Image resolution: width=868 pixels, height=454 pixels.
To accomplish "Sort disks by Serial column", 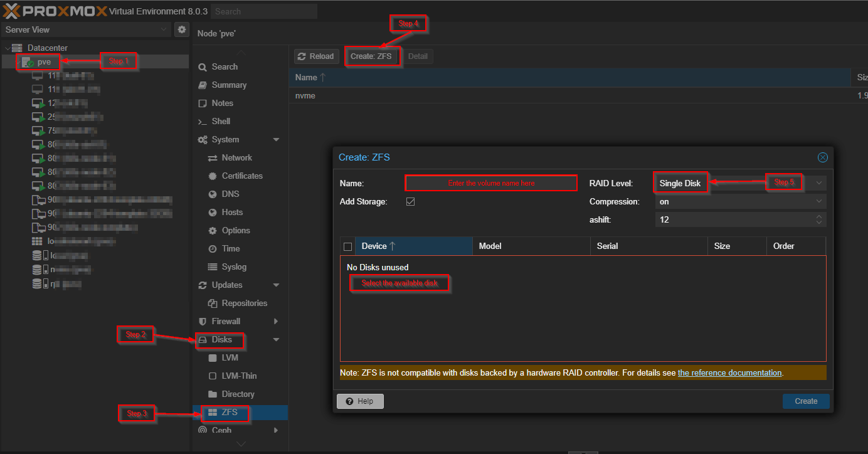I will click(648, 246).
